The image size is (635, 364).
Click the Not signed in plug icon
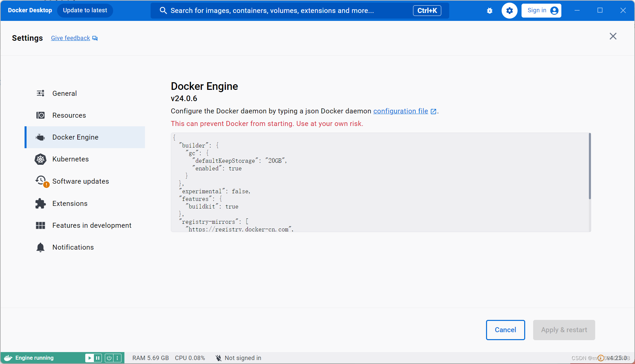(x=218, y=358)
